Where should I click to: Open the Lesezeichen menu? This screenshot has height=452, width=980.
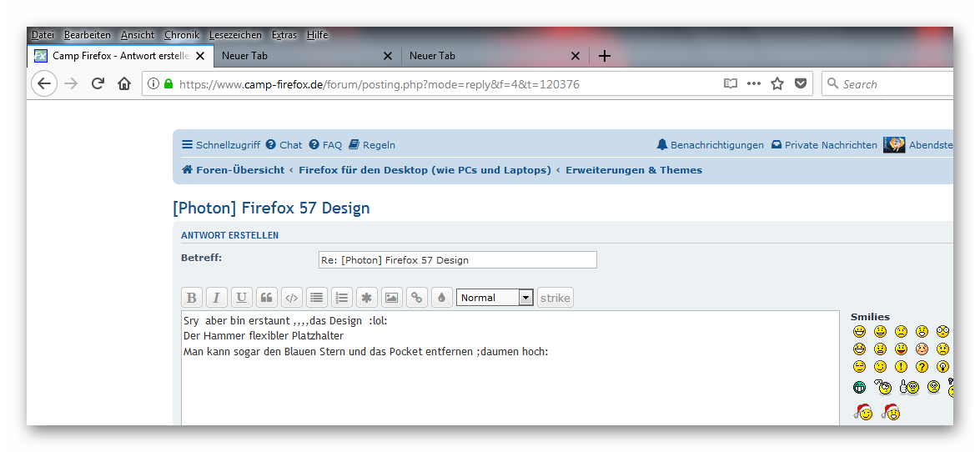(x=236, y=35)
